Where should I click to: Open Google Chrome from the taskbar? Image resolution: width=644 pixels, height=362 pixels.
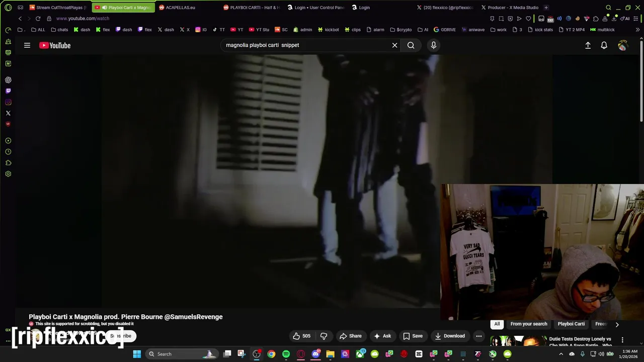tap(272, 354)
